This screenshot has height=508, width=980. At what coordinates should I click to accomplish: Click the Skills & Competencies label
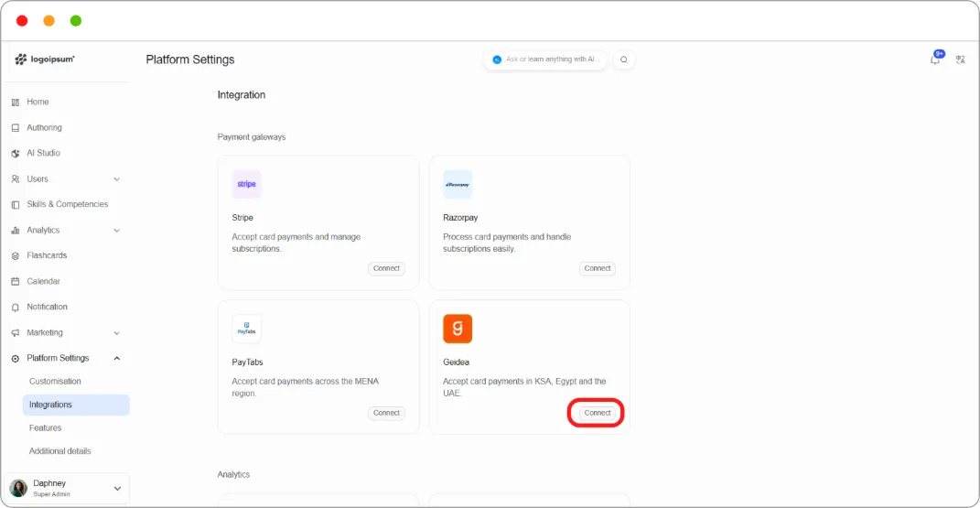pos(68,204)
